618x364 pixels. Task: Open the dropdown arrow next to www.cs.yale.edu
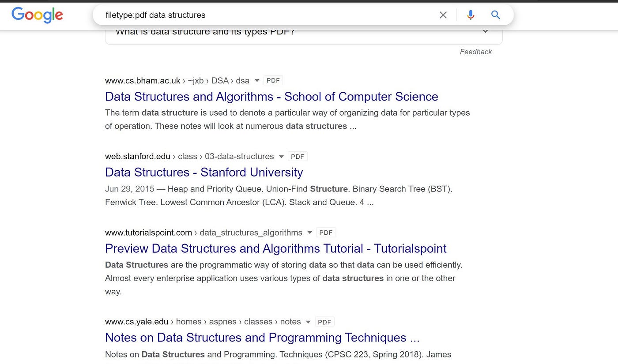pyautogui.click(x=308, y=322)
